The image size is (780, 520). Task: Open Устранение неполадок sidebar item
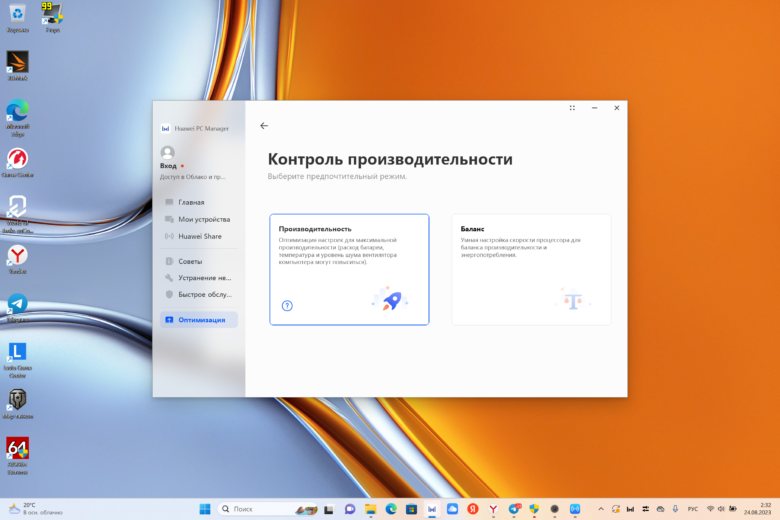pyautogui.click(x=198, y=278)
